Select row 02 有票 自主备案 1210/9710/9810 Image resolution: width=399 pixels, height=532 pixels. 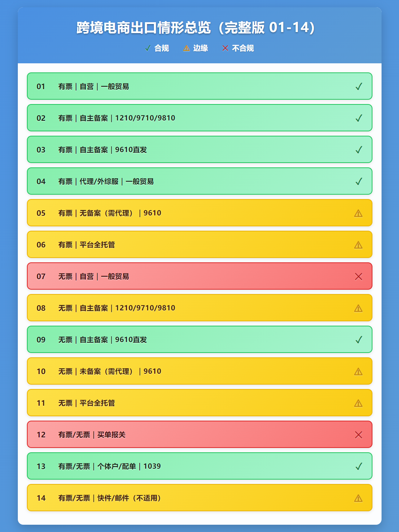[200, 118]
